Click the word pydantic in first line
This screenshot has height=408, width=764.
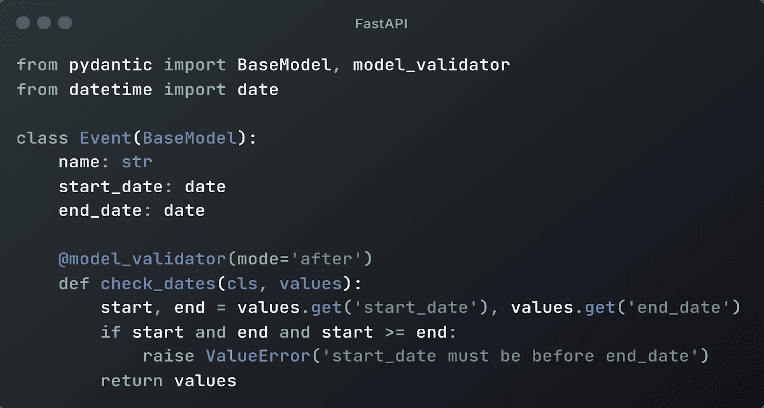(111, 65)
